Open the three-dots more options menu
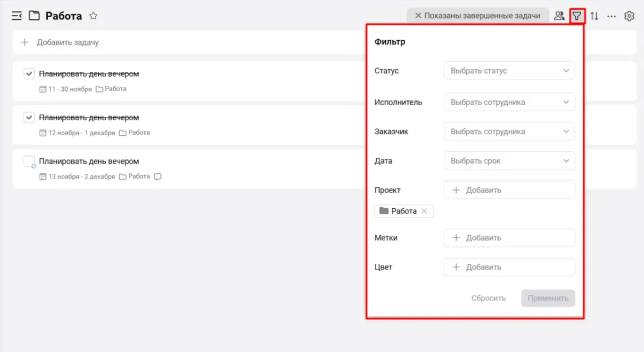This screenshot has width=644, height=352. click(611, 16)
